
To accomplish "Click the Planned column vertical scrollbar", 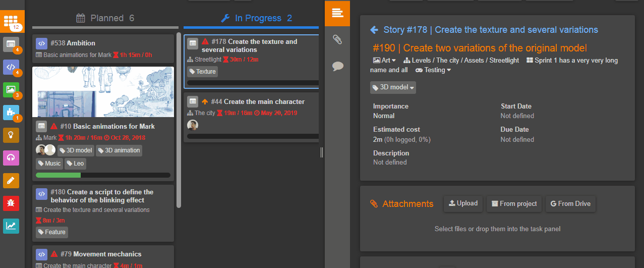I will click(179, 121).
